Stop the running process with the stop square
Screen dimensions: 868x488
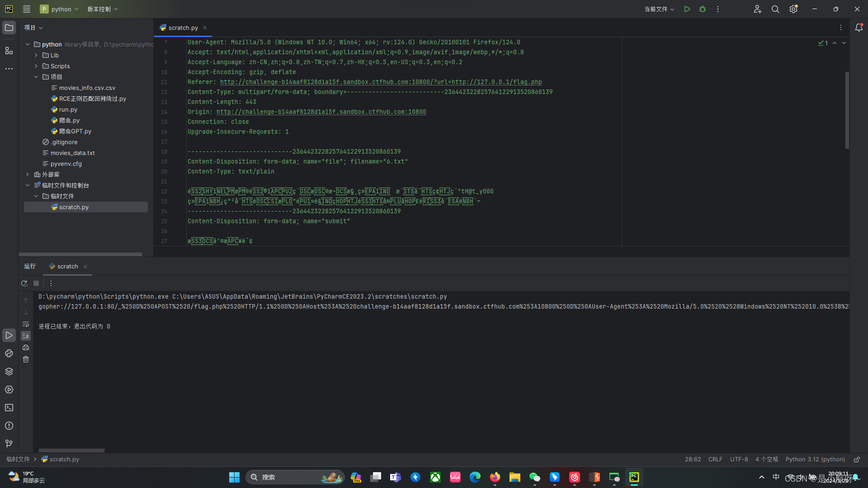click(x=36, y=283)
